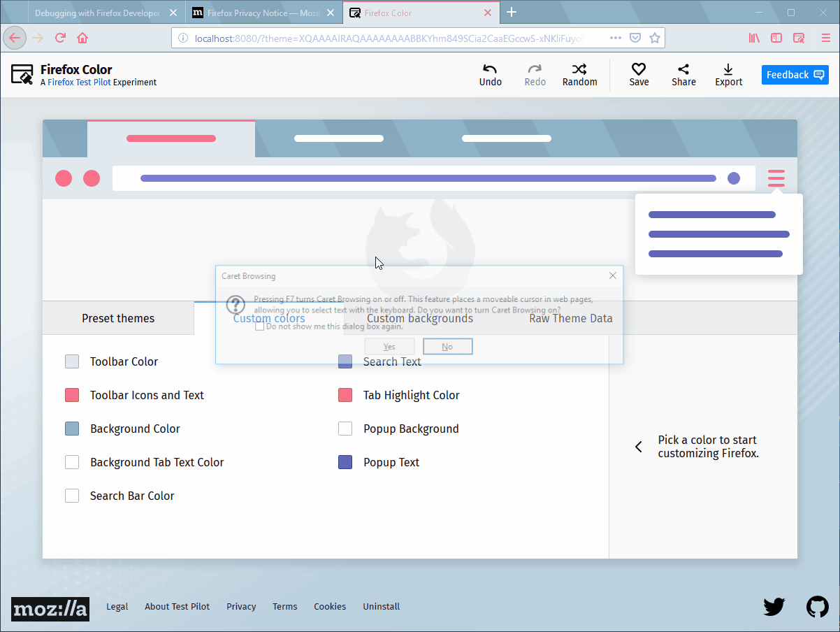This screenshot has width=840, height=632.
Task: Check Do not show me this dialog again
Action: coord(259,326)
